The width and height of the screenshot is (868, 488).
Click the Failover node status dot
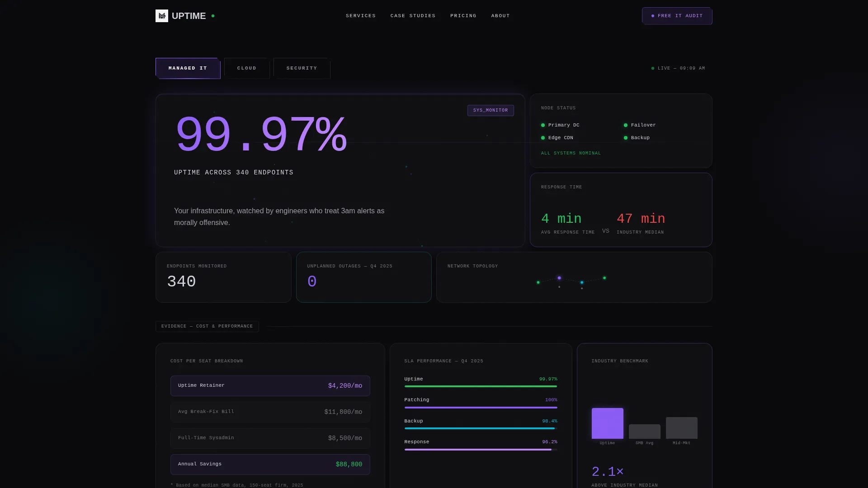click(x=626, y=125)
